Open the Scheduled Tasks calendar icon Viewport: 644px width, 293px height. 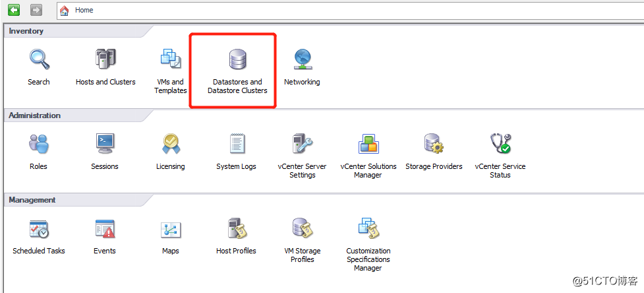click(x=39, y=229)
